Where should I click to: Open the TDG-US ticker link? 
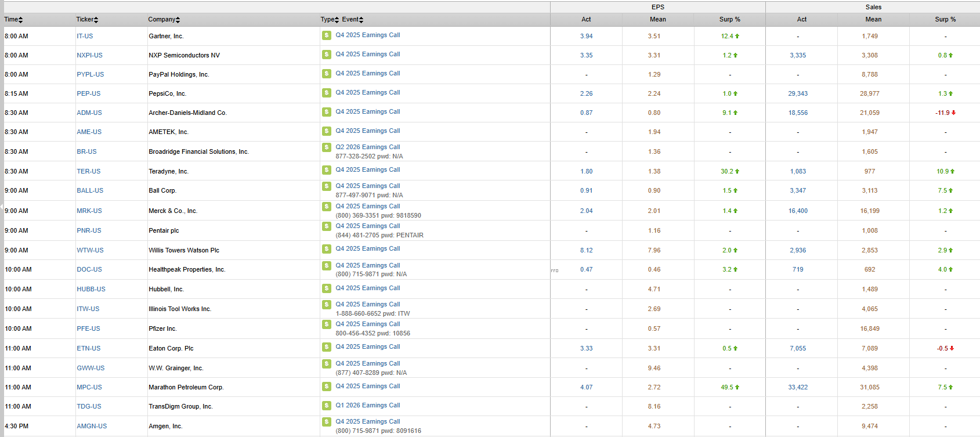[89, 407]
